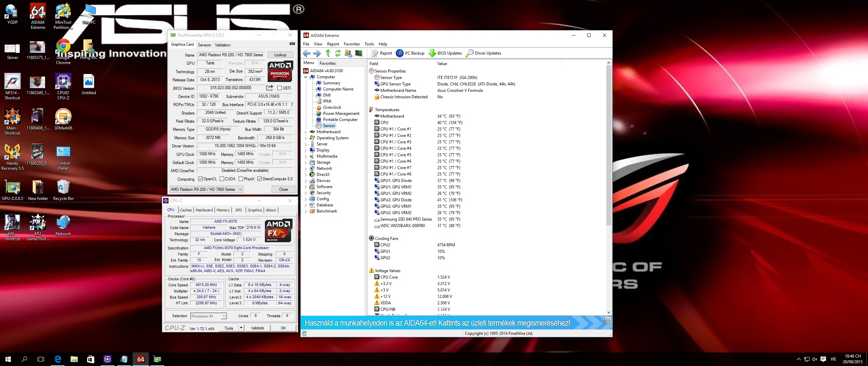Screen dimensions: 868x366
Task: Open the CPU-Z Tools dropdown arrow
Action: pyautogui.click(x=241, y=328)
